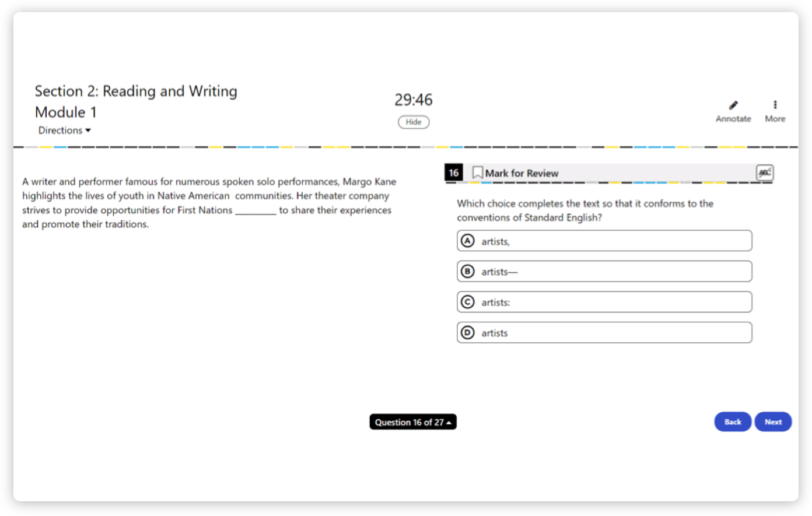The width and height of the screenshot is (812, 516).
Task: Select answer choice D, artists without punctuation
Action: click(x=604, y=332)
